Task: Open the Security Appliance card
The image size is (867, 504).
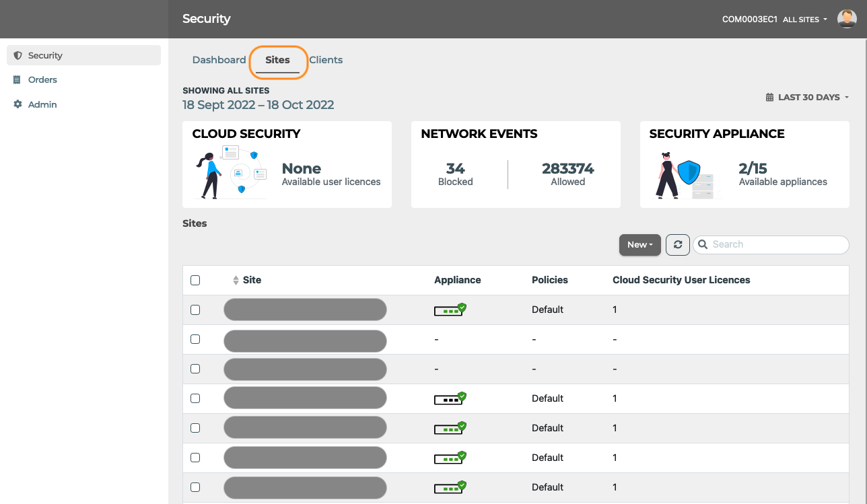Action: point(744,165)
